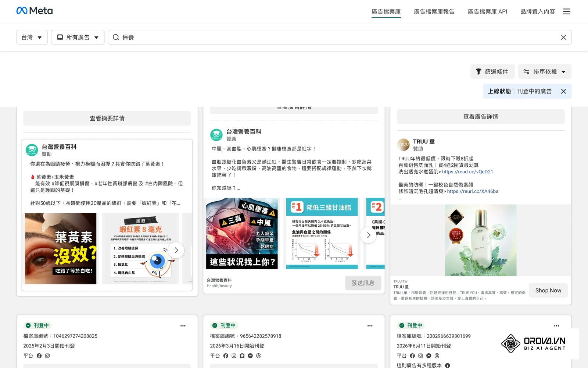Open the reurl.cc/vQeD21 link
This screenshot has height=368, width=588.
[x=467, y=172]
